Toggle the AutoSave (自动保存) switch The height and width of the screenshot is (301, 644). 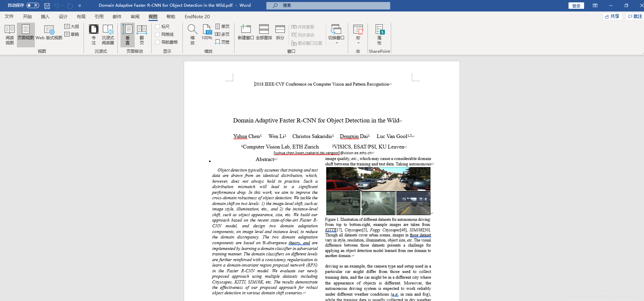[x=33, y=5]
